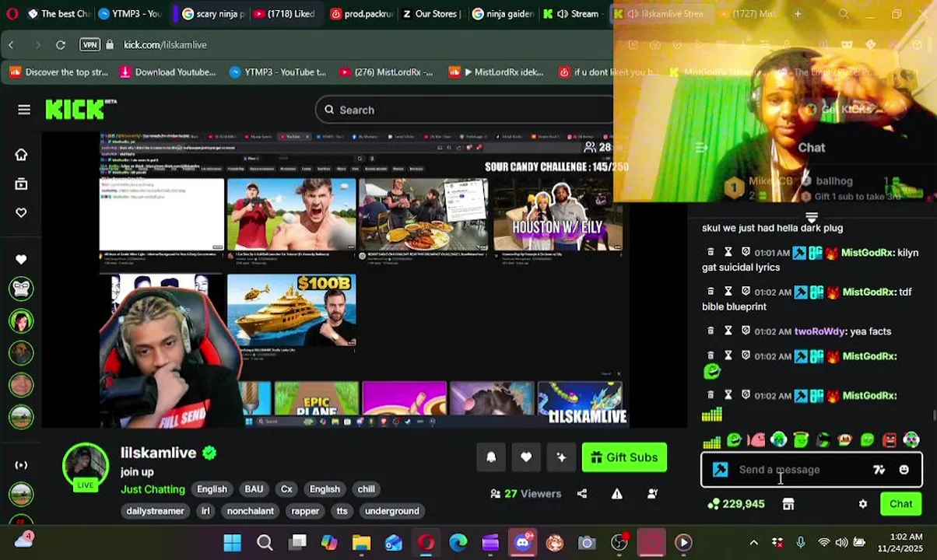Image resolution: width=937 pixels, height=560 pixels.
Task: Switch to '(1718) Liked' YouTube tab
Action: [x=283, y=13]
